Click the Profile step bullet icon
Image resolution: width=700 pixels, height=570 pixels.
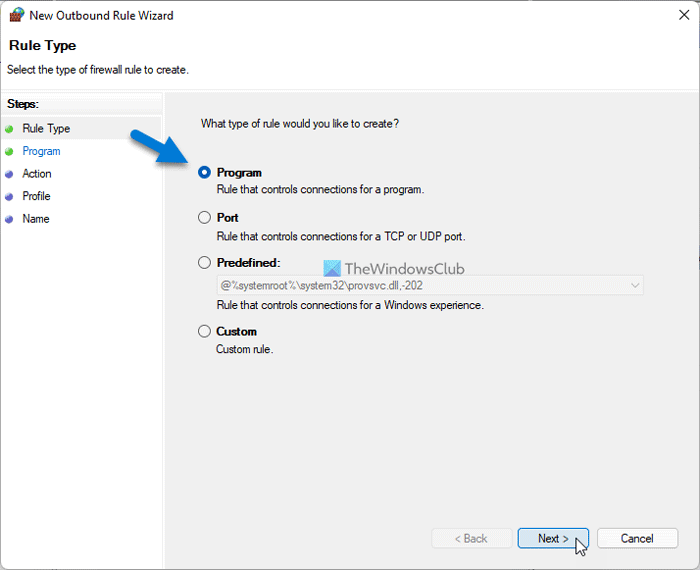[x=10, y=197]
